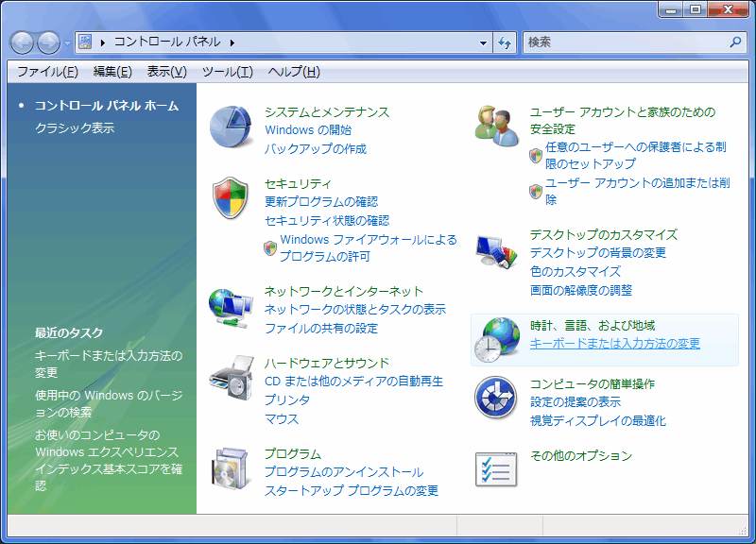
Task: Click the セキュリティ heading link
Action: (x=298, y=183)
